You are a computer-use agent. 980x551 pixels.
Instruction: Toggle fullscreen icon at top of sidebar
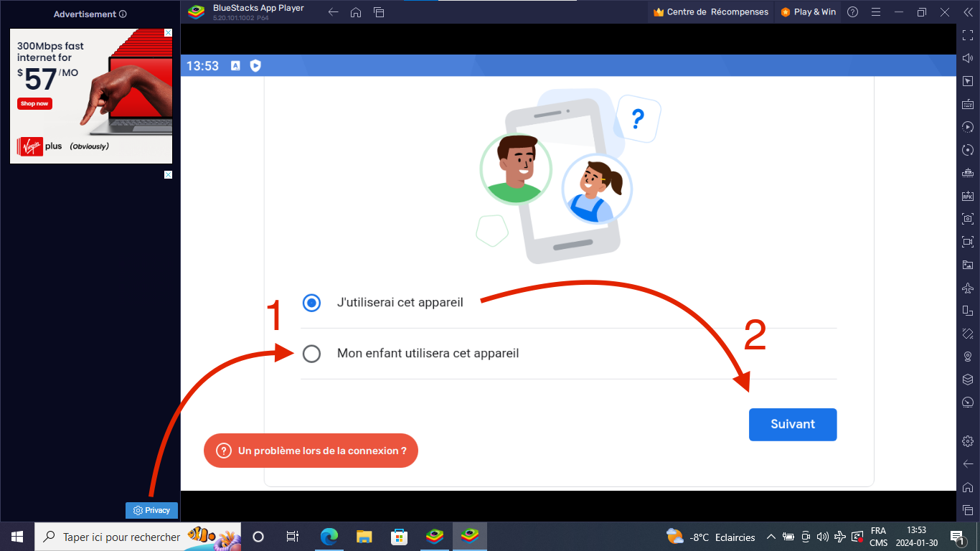[968, 35]
